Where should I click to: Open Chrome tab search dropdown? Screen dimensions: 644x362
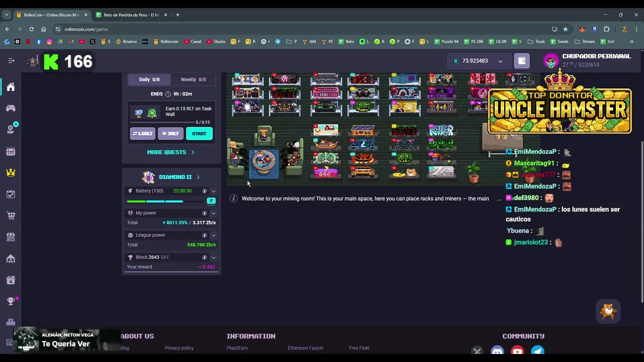click(x=7, y=15)
